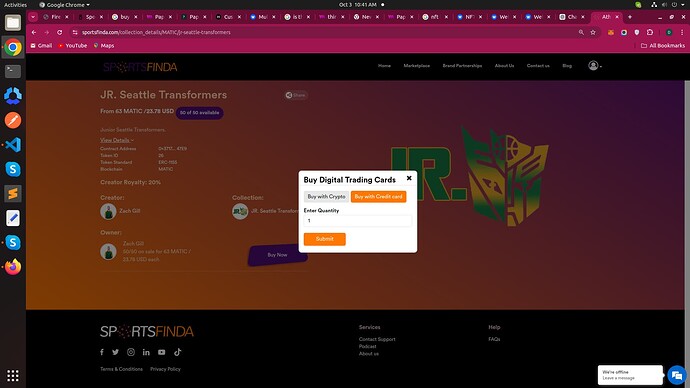Click the Enter Quantity input field
690x388 pixels.
click(357, 221)
